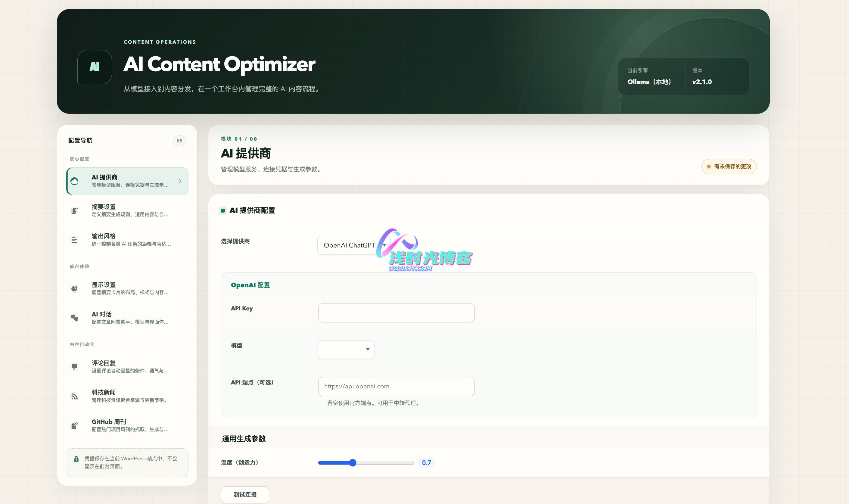Select AI 对话 configuration

(127, 318)
